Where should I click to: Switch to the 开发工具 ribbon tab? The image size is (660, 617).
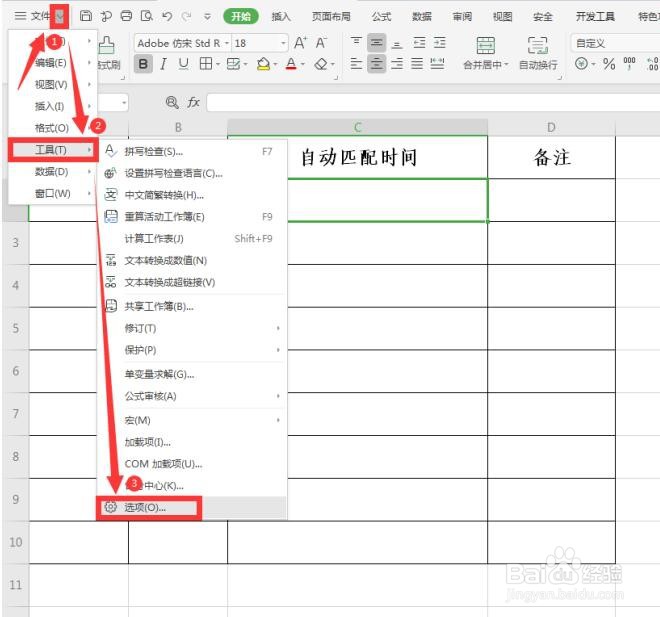(x=595, y=16)
